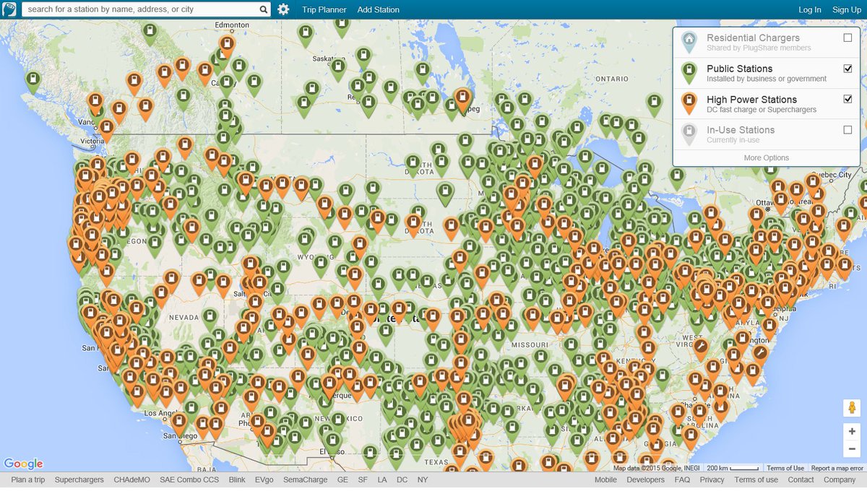Click the Sign Up link

[847, 10]
